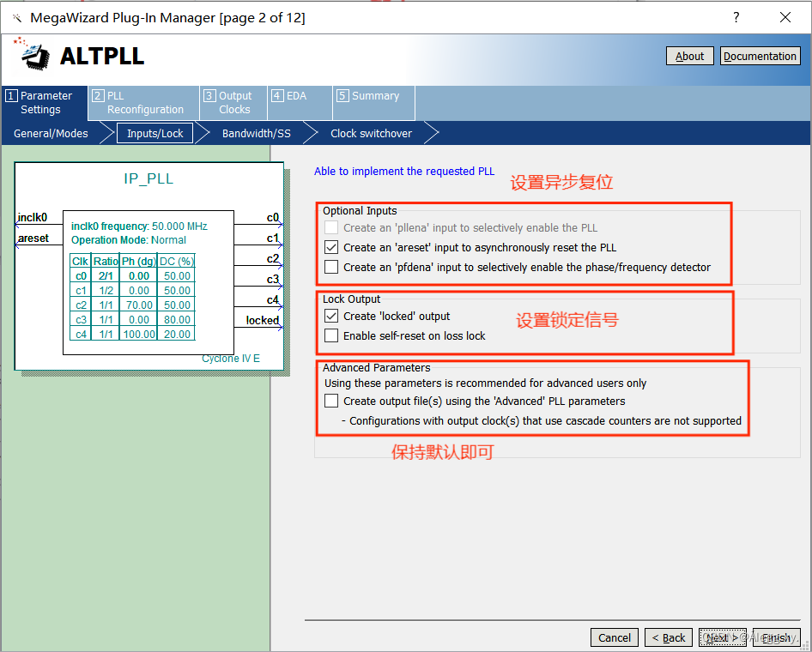The image size is (812, 652).
Task: Go to the Bandwidth/SS sub-page
Action: pyautogui.click(x=257, y=134)
